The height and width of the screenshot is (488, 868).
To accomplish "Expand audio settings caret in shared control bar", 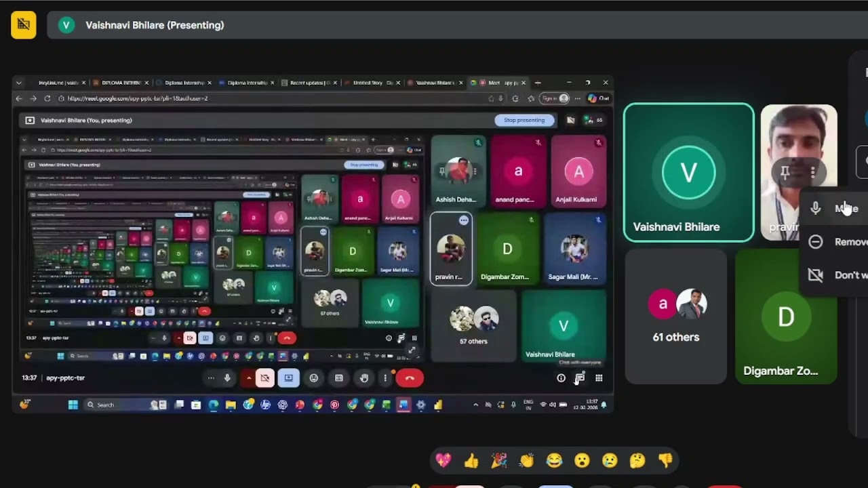I will click(249, 378).
